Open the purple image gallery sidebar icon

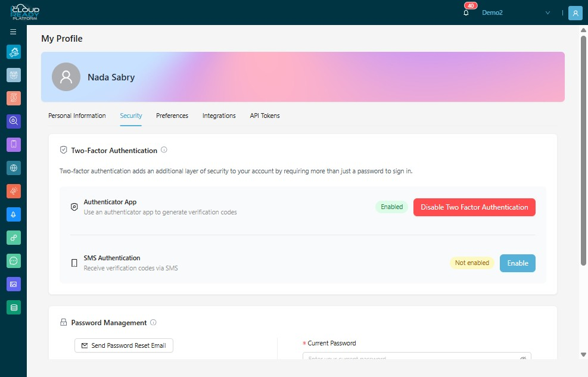[14, 284]
